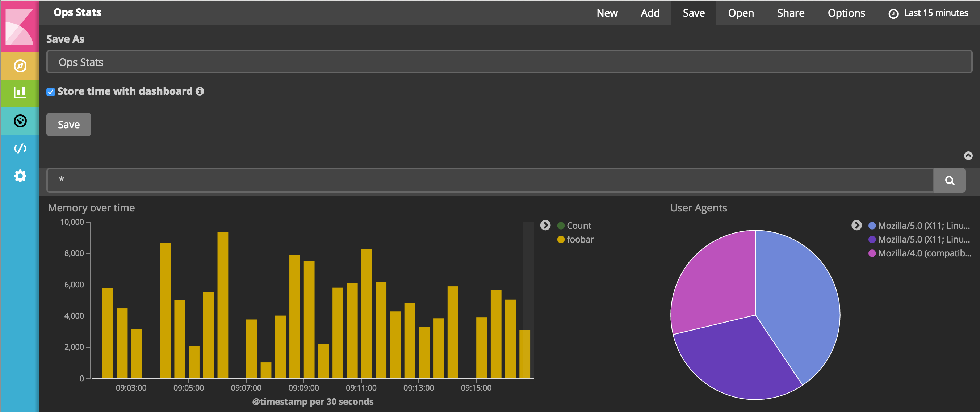Screen dimensions: 980x412
Task: Collapse the User Agents legend arrow
Action: (857, 226)
